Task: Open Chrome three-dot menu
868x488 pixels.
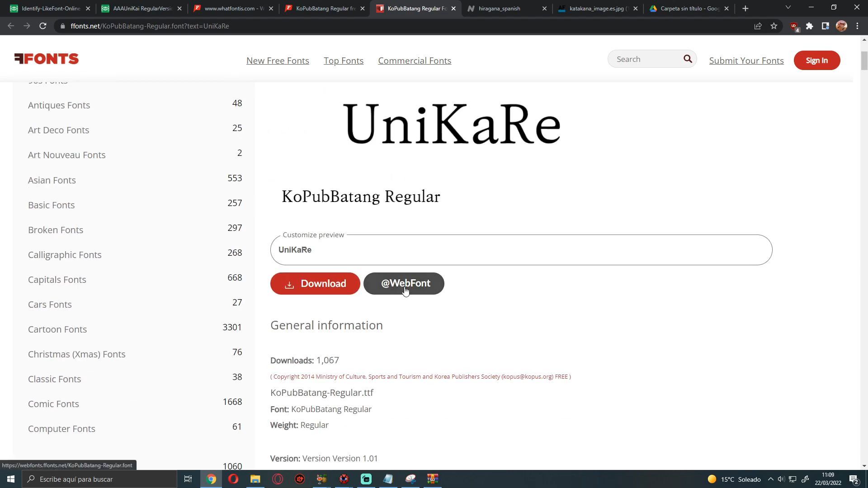Action: [857, 26]
